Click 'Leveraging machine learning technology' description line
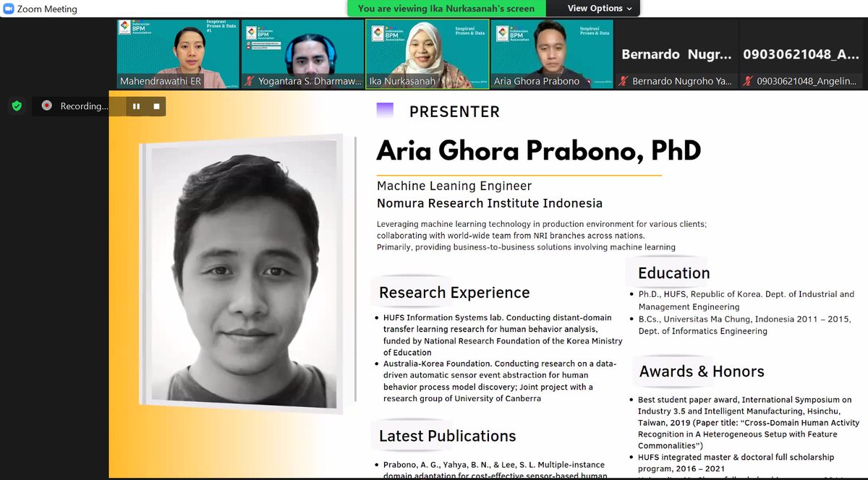 click(542, 224)
